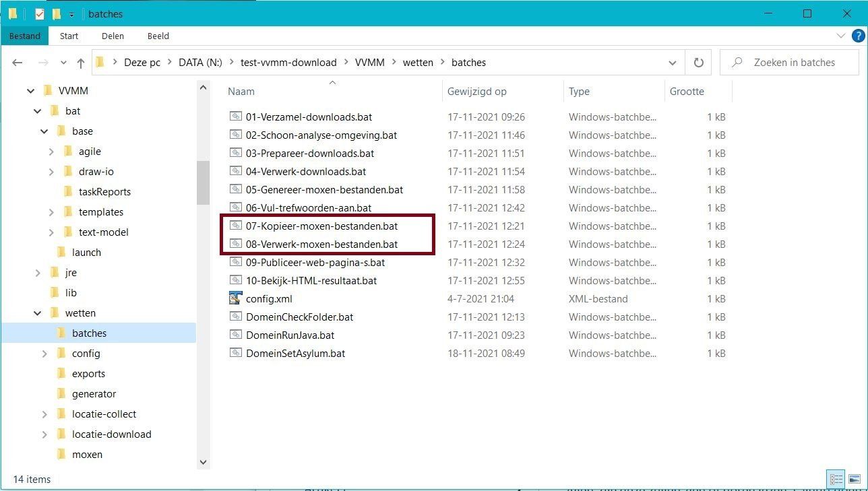The height and width of the screenshot is (491, 868).
Task: Collapse the bat tree node
Action: pos(37,111)
